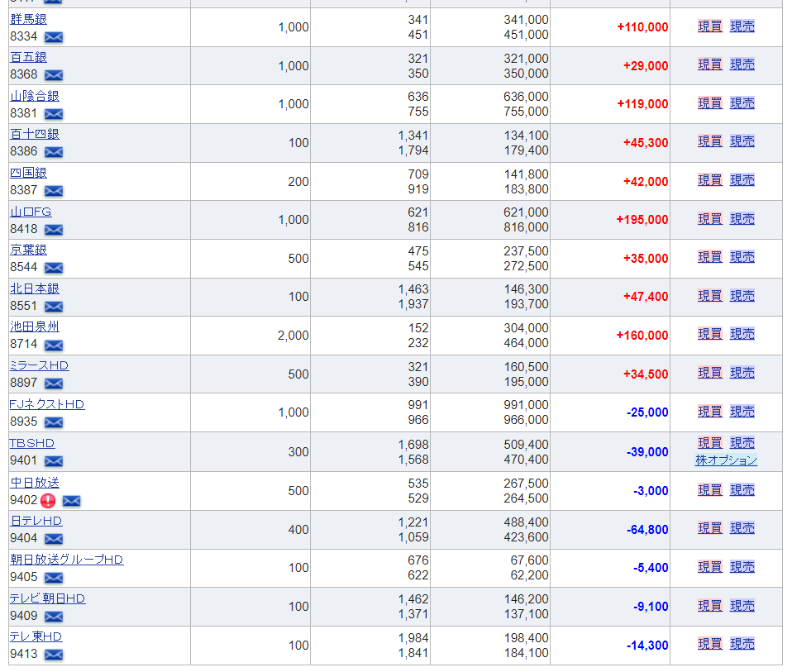Viewport: 792px width, 672px height.
Task: Select the +160,000 profit value
Action: click(x=642, y=336)
